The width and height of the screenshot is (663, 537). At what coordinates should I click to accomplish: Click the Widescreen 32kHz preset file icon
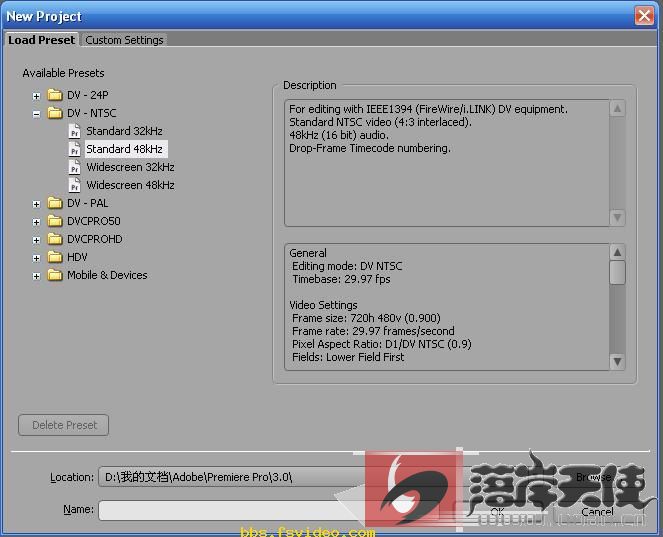[74, 167]
